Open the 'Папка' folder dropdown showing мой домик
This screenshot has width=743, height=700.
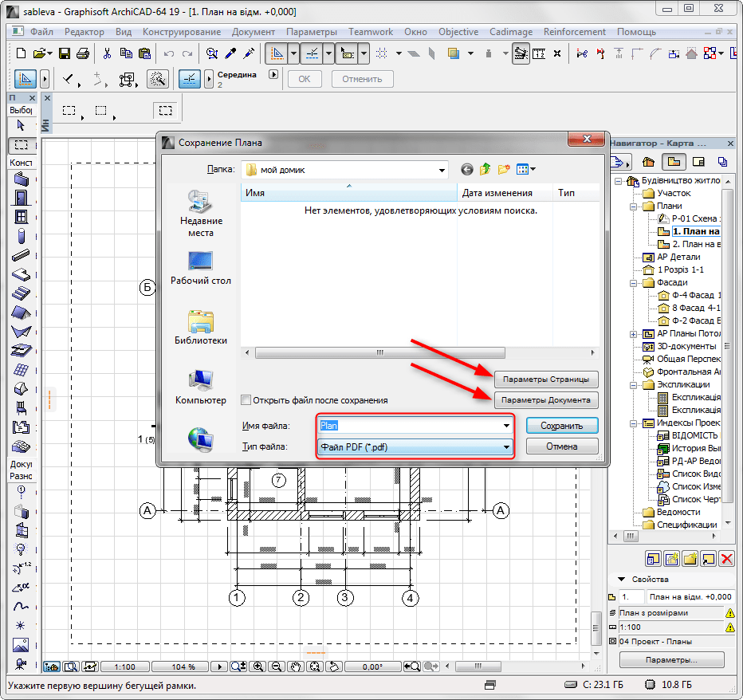pyautogui.click(x=344, y=170)
